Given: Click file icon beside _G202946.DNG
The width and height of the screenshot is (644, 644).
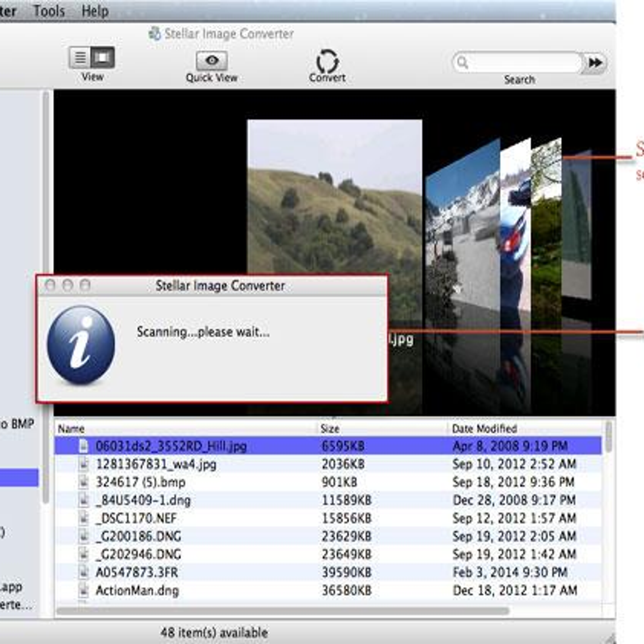Looking at the screenshot, I should click(x=83, y=555).
